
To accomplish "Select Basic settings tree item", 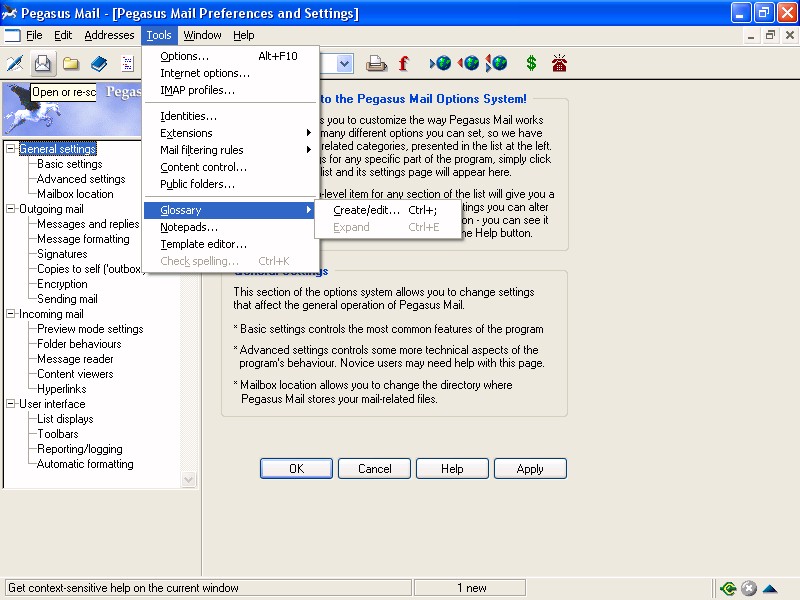I will (69, 164).
